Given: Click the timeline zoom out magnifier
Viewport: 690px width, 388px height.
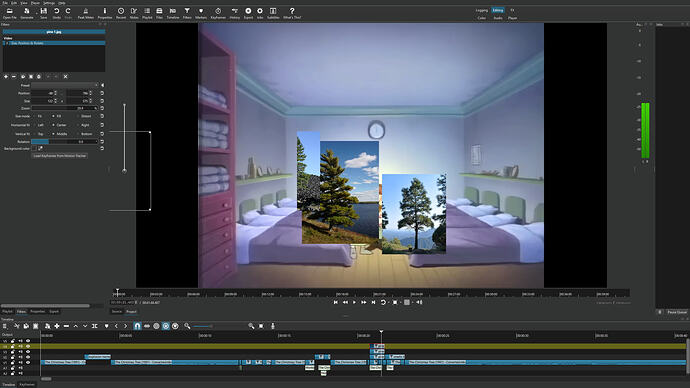Looking at the screenshot, I should point(187,326).
